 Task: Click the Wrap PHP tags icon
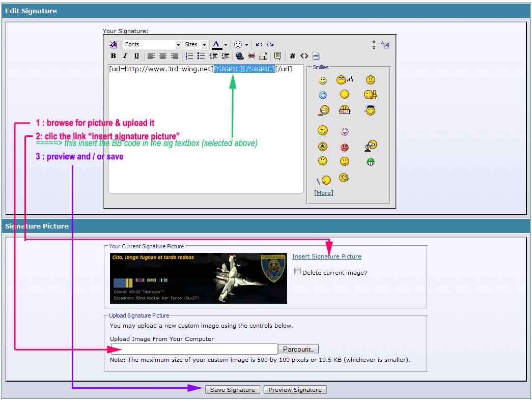pyautogui.click(x=316, y=56)
